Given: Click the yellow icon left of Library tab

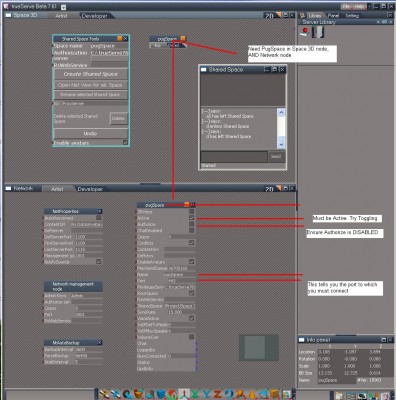Looking at the screenshot, I should [302, 15].
